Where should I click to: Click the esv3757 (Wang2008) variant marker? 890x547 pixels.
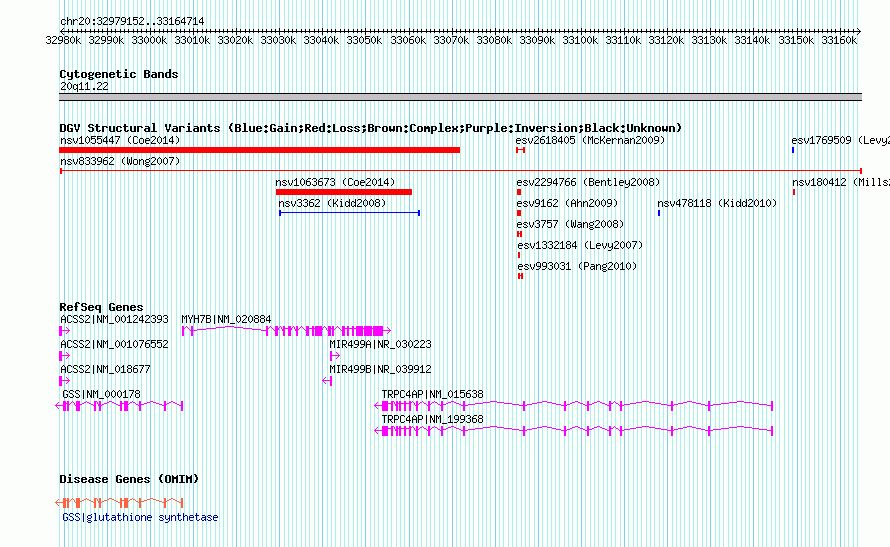pyautogui.click(x=519, y=234)
